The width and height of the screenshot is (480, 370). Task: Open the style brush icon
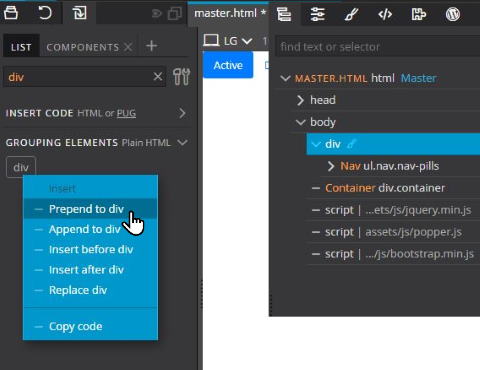(351, 14)
